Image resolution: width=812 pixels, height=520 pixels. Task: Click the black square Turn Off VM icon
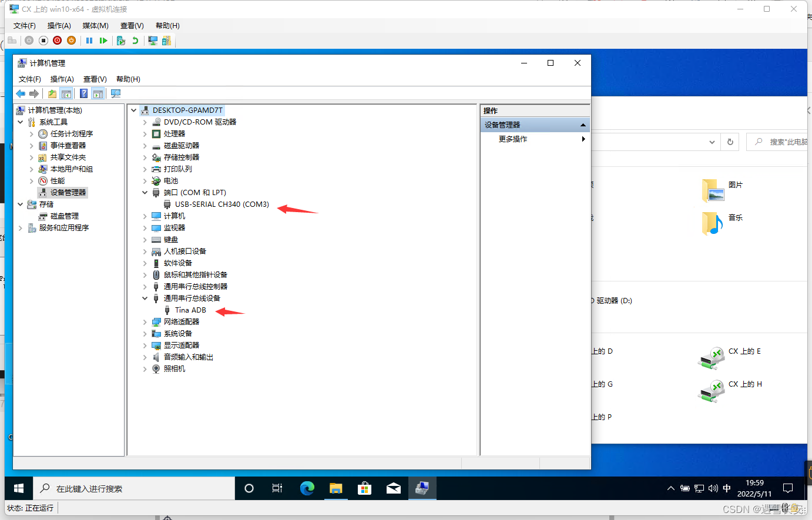[x=43, y=41]
